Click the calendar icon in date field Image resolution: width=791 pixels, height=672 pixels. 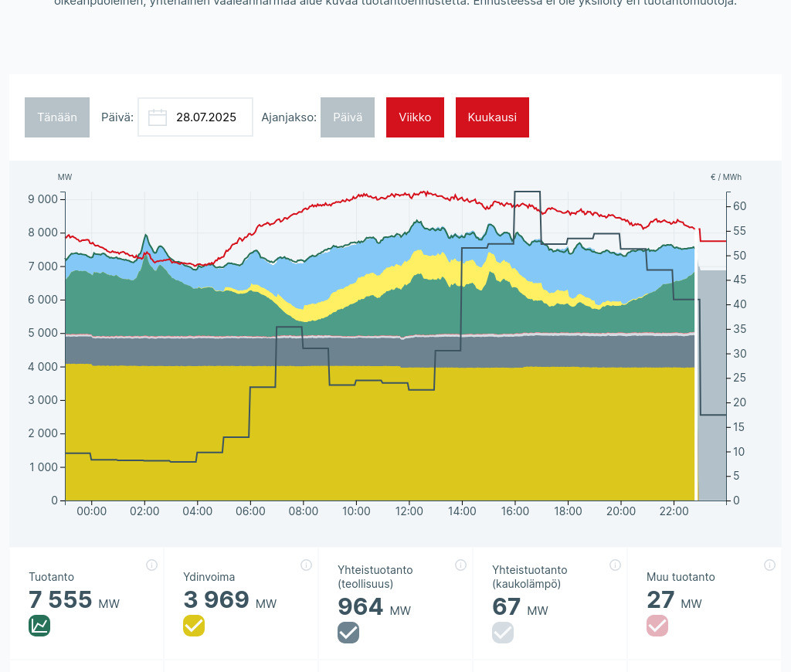(x=158, y=117)
